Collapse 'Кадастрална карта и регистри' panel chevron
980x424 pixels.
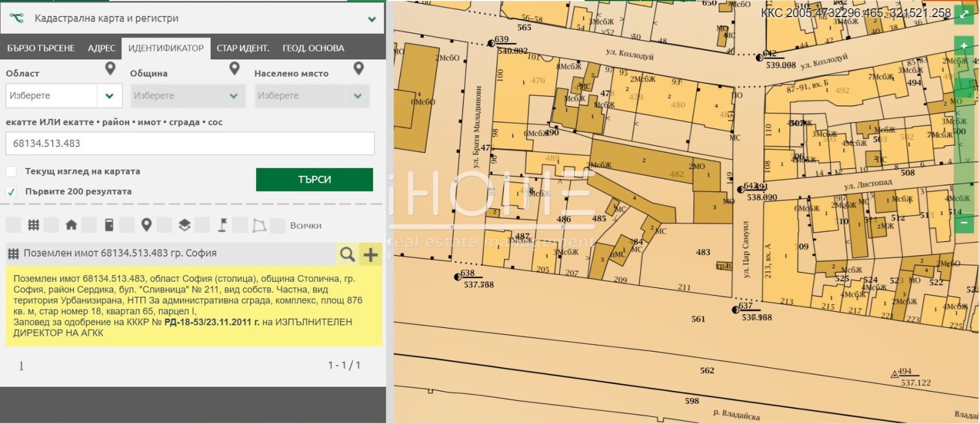[372, 19]
